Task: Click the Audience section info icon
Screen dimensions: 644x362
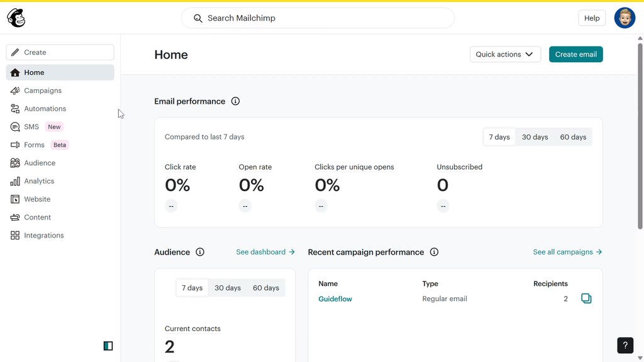Action: pyautogui.click(x=200, y=252)
